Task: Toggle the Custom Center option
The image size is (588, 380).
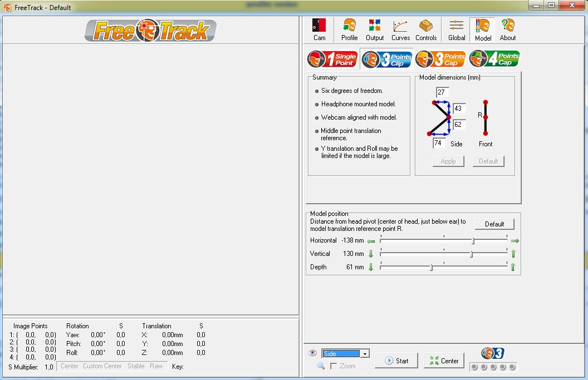Action: [102, 366]
